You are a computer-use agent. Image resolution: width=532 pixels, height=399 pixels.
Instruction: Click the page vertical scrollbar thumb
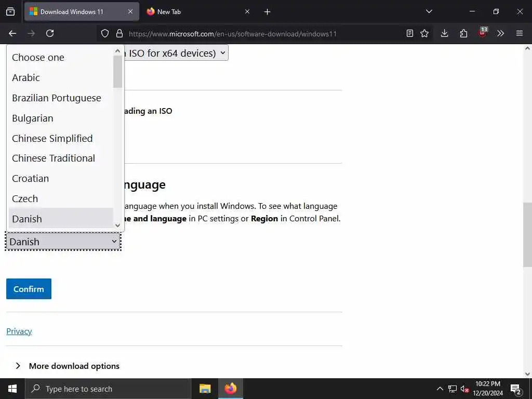[x=527, y=234]
